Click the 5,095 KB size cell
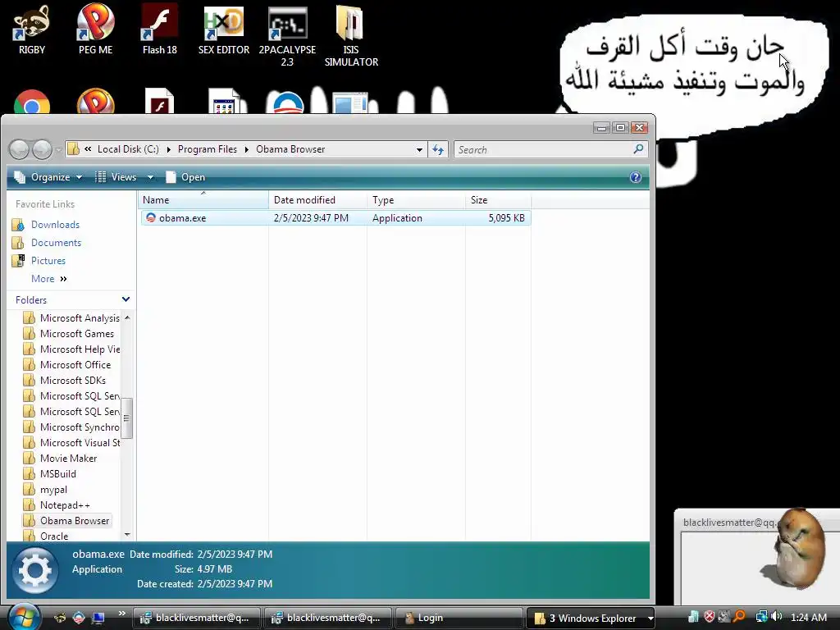840x630 pixels. pos(506,218)
